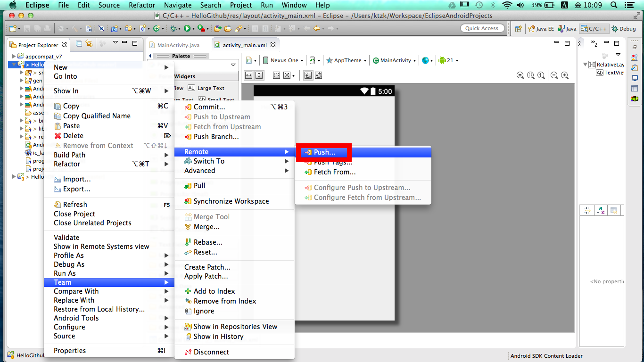Run the application using the green Run icon
Screen dimensions: 644x362
coord(187,28)
